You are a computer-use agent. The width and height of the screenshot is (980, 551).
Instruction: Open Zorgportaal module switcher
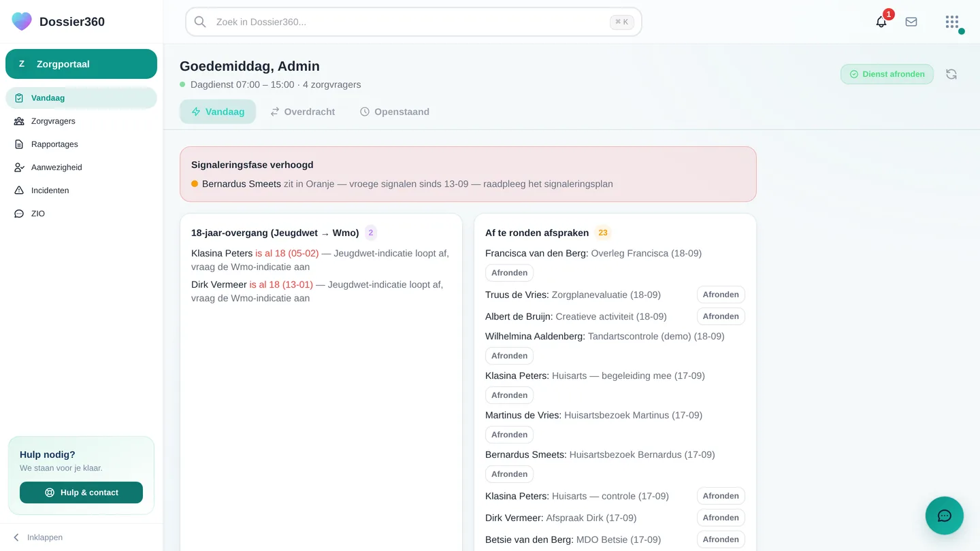81,64
